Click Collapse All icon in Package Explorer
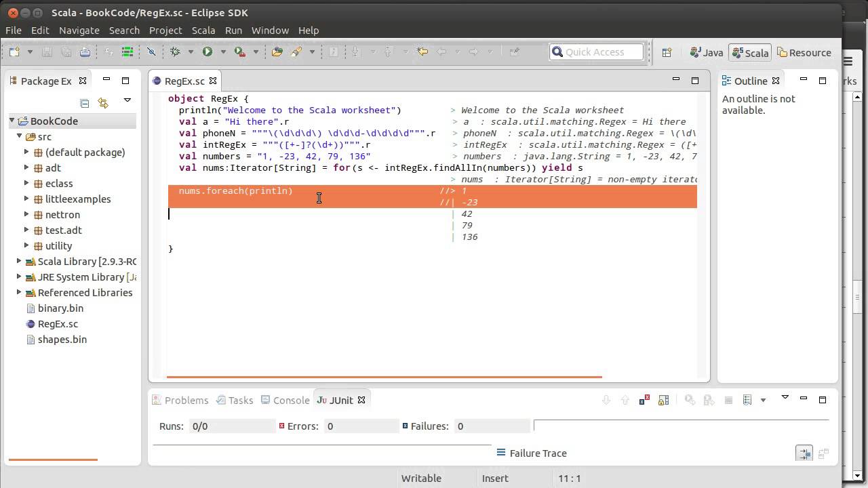The width and height of the screenshot is (868, 488). point(85,103)
